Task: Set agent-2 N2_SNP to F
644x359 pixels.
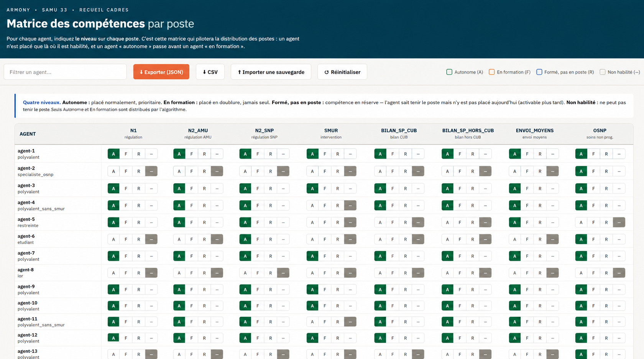Action: 258,171
